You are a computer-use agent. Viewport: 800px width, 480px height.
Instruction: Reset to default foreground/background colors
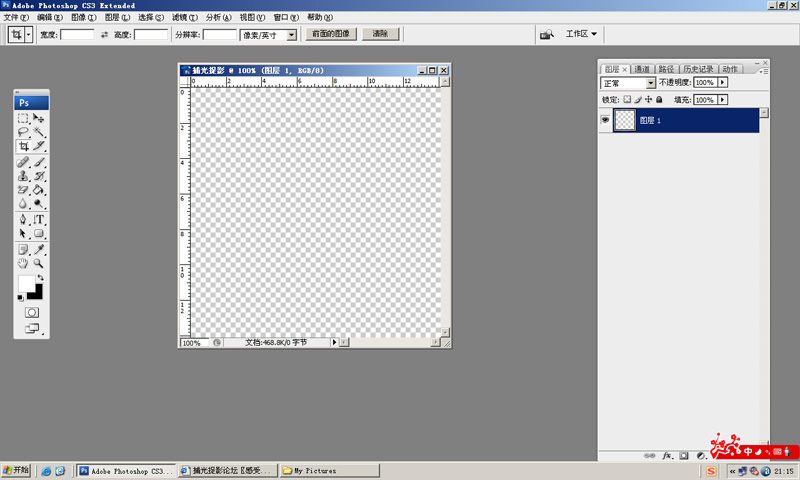pyautogui.click(x=20, y=298)
